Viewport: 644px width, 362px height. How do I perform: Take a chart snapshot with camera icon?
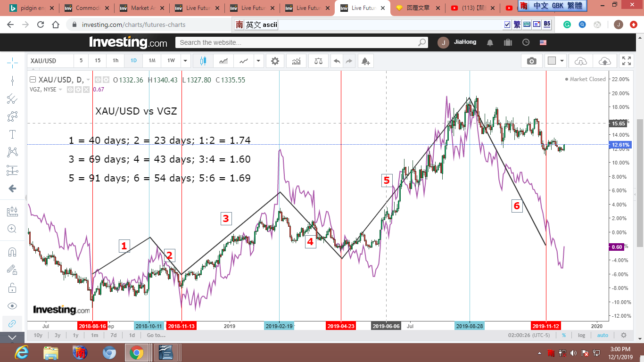coord(531,61)
